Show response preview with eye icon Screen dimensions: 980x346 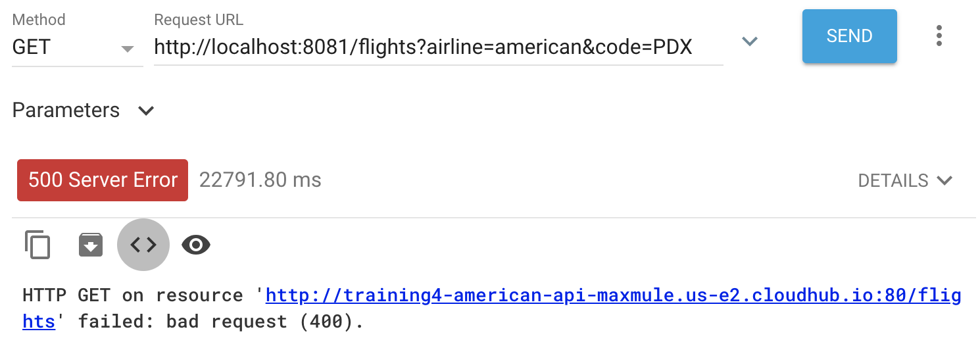(x=196, y=245)
